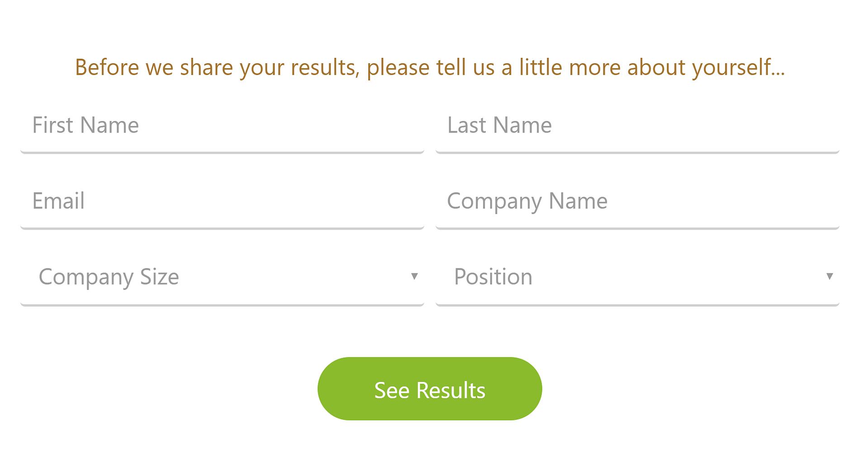Submit the form with See Results
Screen dimensions: 868x456
click(430, 389)
